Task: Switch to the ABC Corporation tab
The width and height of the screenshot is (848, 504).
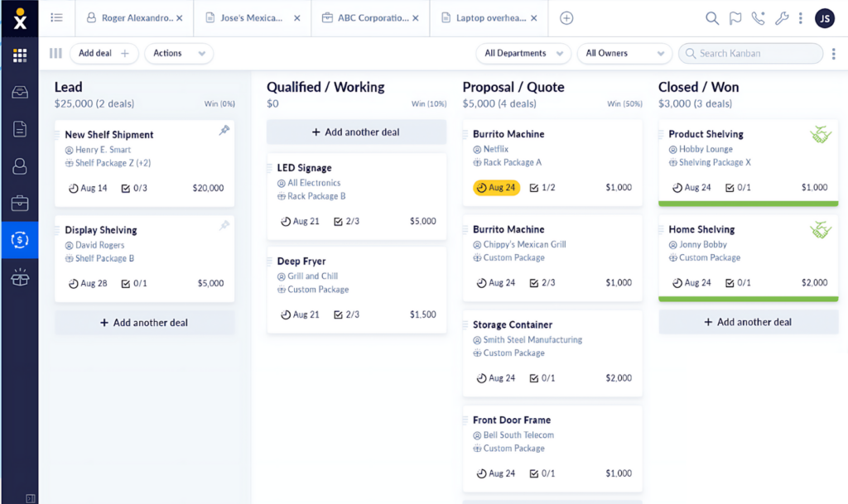Action: point(365,17)
